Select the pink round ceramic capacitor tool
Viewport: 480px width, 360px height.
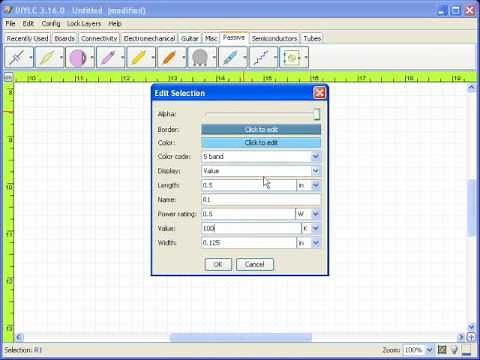point(78,57)
